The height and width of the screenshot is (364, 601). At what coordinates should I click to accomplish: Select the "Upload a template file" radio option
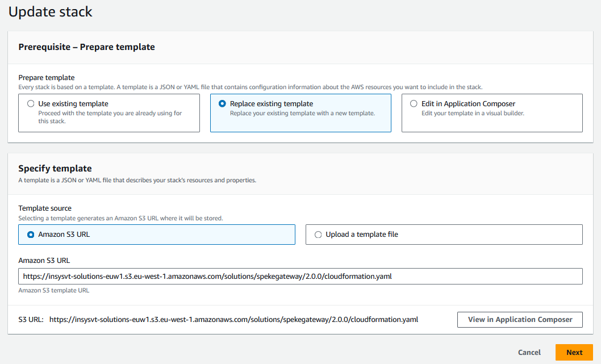318,235
